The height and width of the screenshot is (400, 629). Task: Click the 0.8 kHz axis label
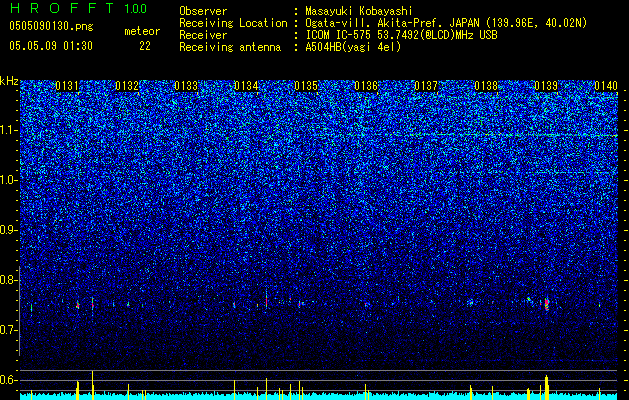(x=9, y=280)
